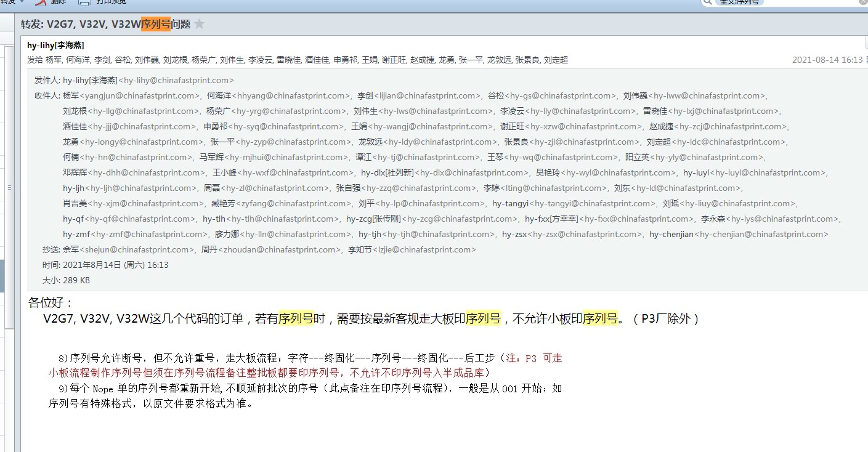Click recipient 张自强 hy-zzq@chinafastprint.com
The height and width of the screenshot is (452, 868).
(407, 188)
